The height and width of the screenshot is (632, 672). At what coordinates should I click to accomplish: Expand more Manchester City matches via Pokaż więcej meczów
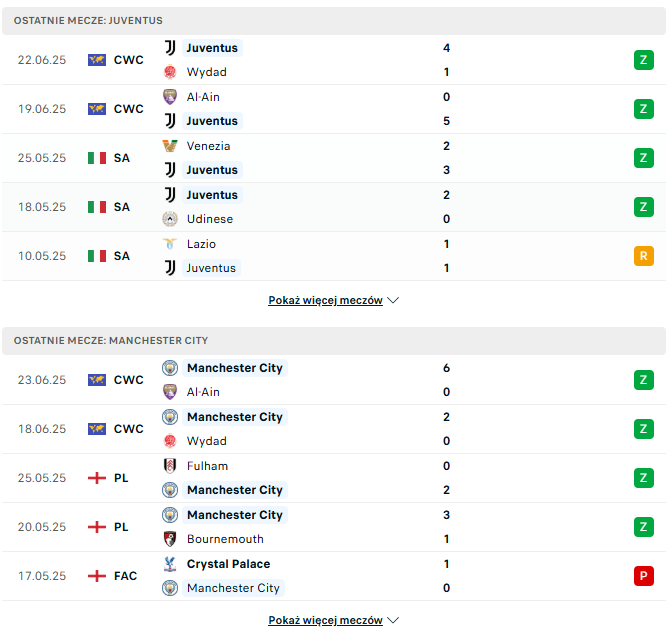(325, 620)
